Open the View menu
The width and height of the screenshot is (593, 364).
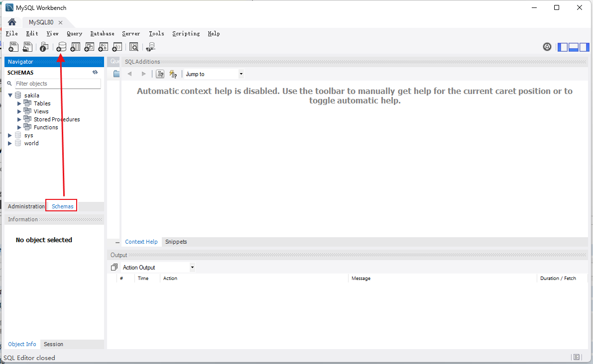click(53, 34)
